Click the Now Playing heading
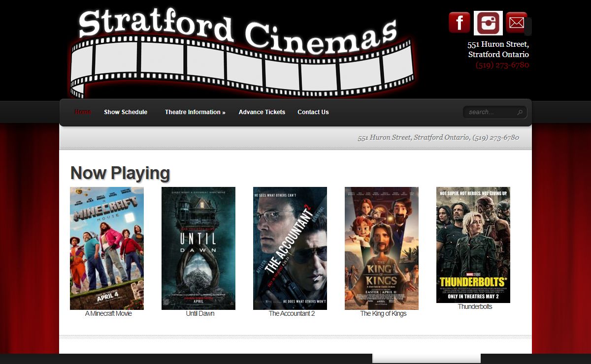Image resolution: width=591 pixels, height=364 pixels. tap(120, 173)
